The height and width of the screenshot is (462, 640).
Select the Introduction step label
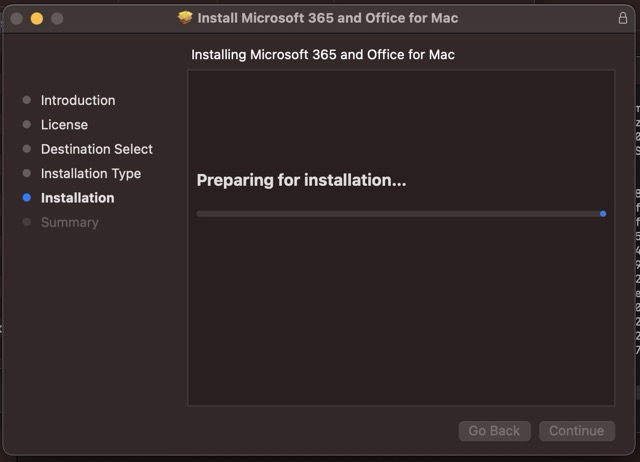(78, 100)
